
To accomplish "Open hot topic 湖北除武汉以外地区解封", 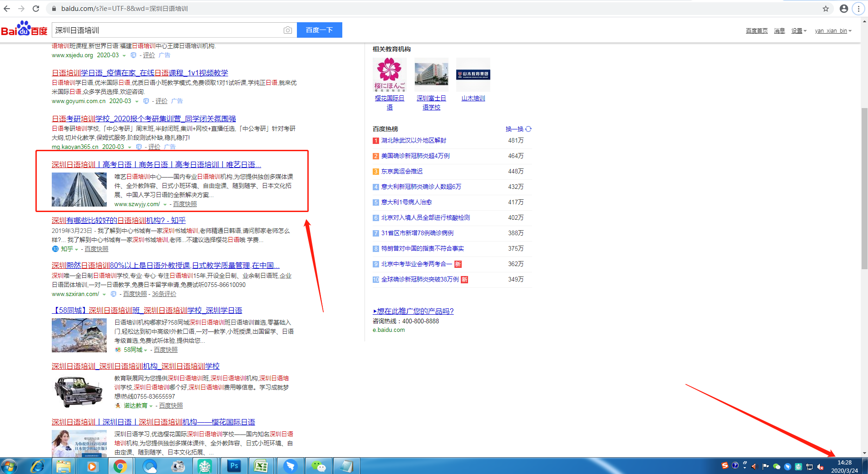I will point(414,140).
